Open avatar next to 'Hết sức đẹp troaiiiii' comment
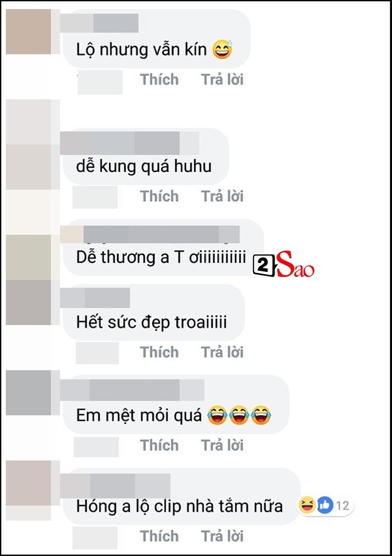This screenshot has height=556, width=392. (x=29, y=302)
